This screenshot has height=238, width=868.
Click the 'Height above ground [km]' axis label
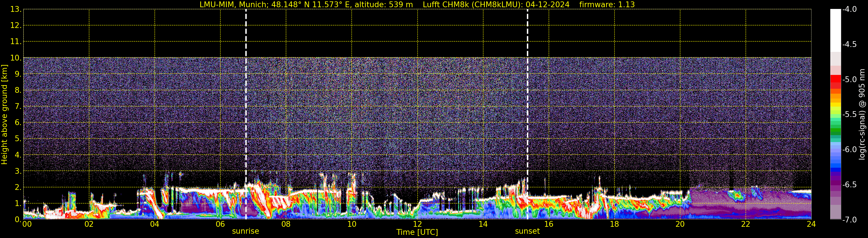[x=4, y=115]
